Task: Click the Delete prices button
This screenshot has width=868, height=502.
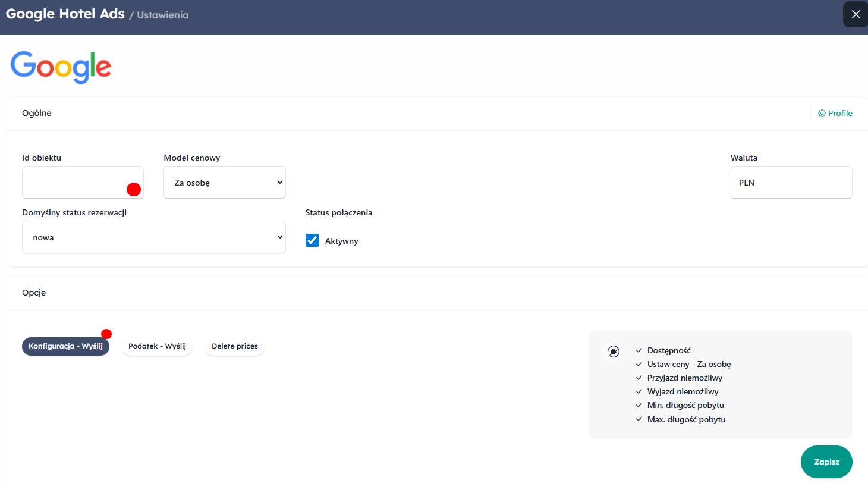Action: click(x=235, y=346)
